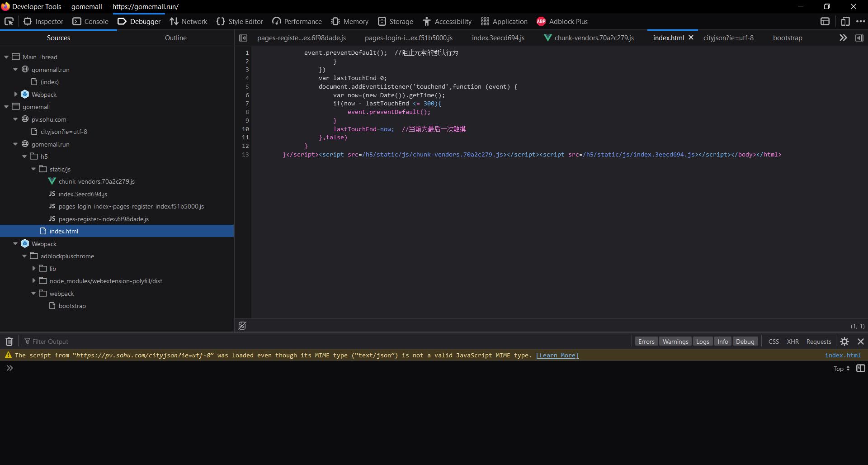This screenshot has height=465, width=868.
Task: Toggle the Requests filter
Action: [819, 342]
